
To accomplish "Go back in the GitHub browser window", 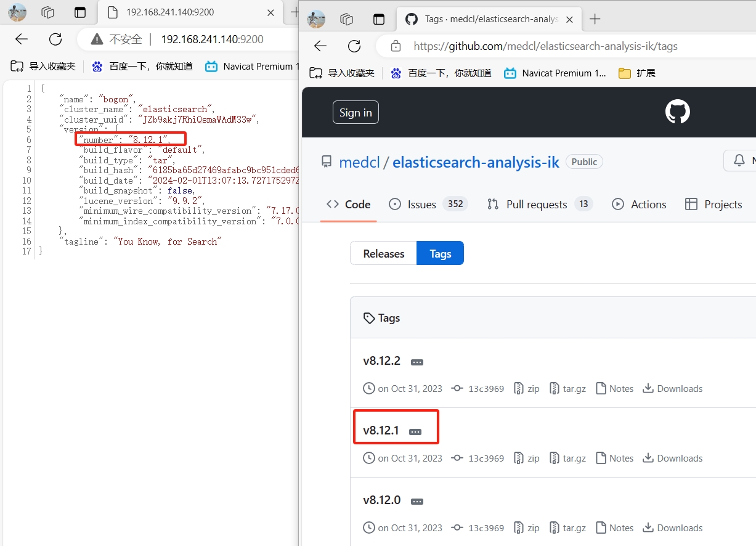I will [320, 46].
